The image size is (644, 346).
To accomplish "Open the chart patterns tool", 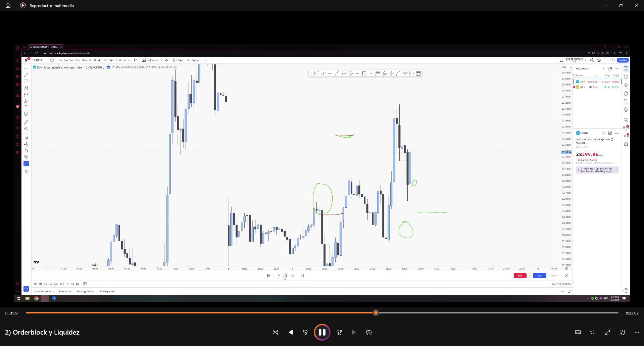I will click(26, 88).
